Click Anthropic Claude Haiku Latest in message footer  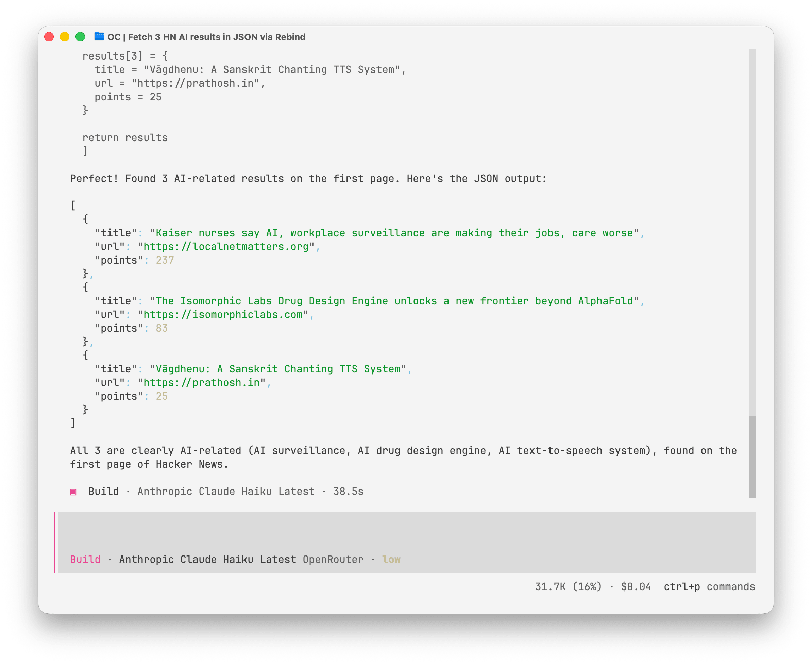226,492
